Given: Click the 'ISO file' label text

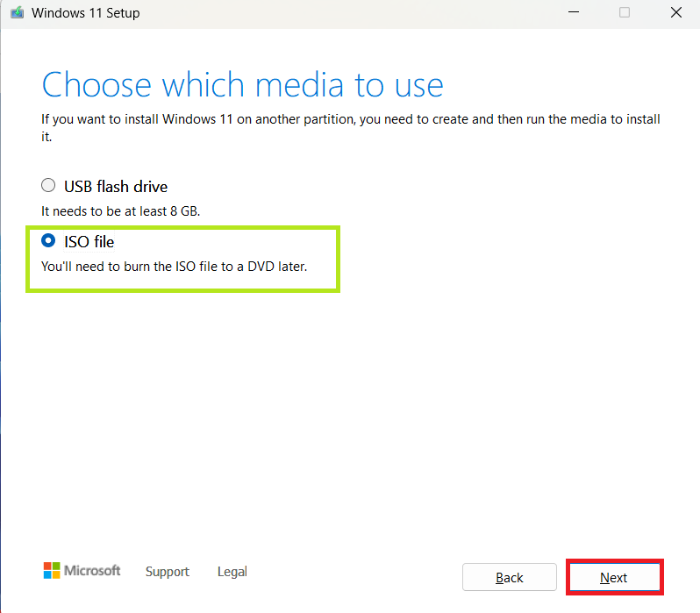Looking at the screenshot, I should coord(89,242).
